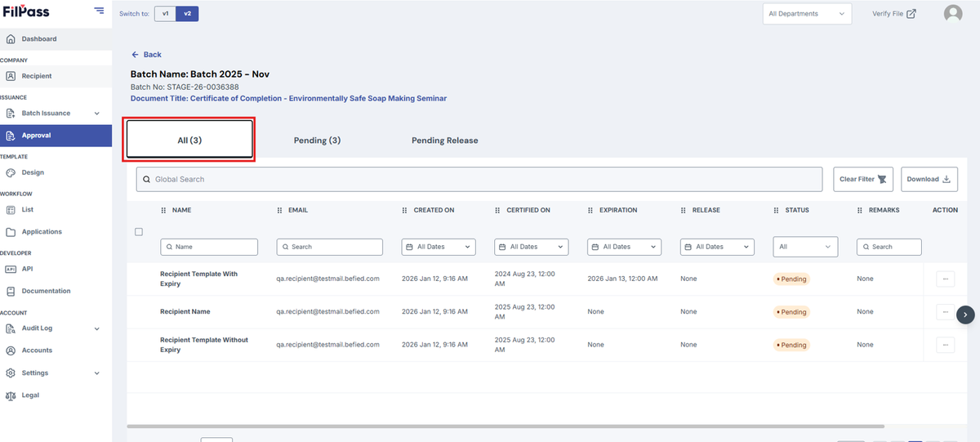Open the Legal scales icon in sidebar
This screenshot has width=980, height=442.
click(11, 395)
